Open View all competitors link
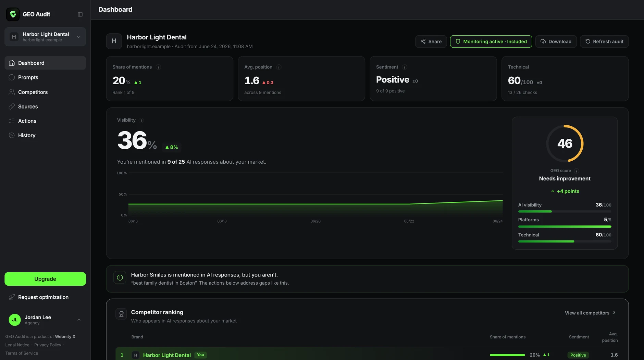644x360 pixels. click(x=590, y=313)
